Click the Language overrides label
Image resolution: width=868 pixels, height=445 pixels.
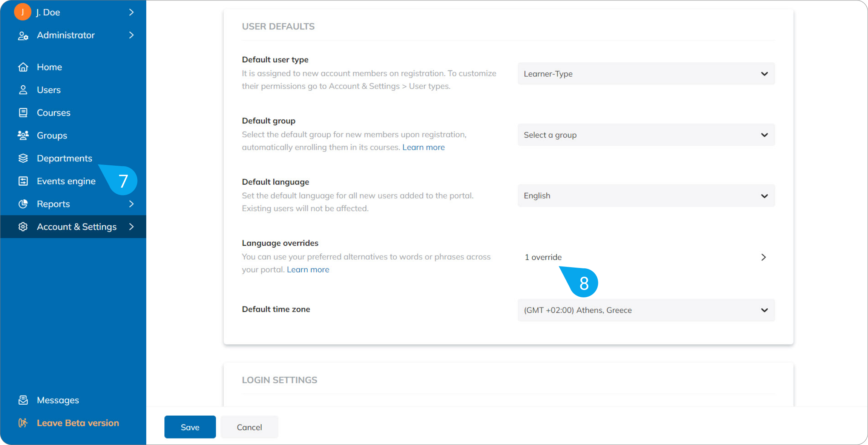[280, 243]
